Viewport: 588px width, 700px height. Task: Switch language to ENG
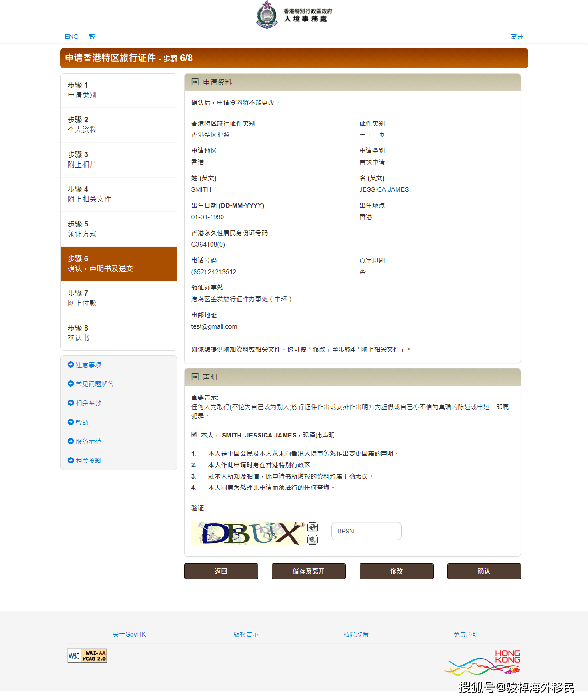coord(72,37)
